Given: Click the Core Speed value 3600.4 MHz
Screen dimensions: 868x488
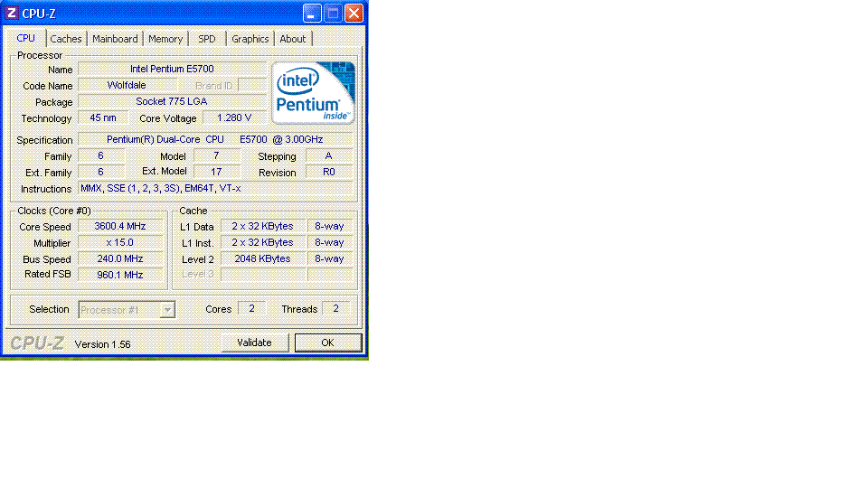Looking at the screenshot, I should click(x=120, y=226).
